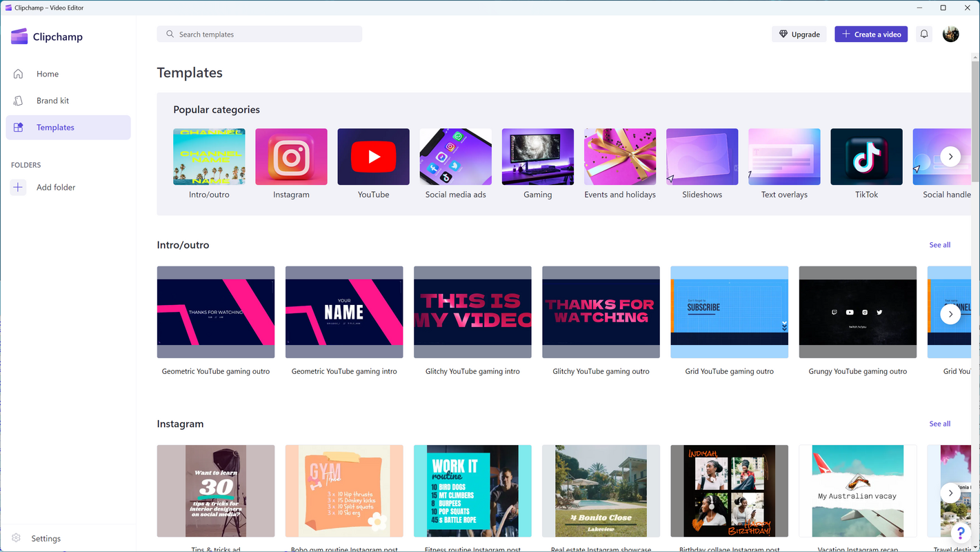Click the help question mark icon
This screenshot has width=980, height=552.
(961, 533)
